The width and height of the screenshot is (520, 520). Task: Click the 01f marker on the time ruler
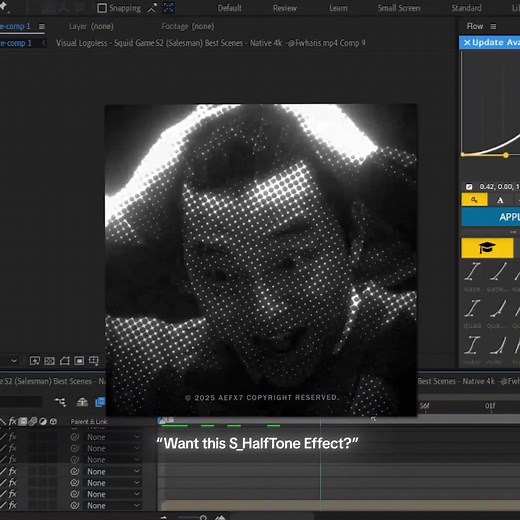tap(490, 406)
